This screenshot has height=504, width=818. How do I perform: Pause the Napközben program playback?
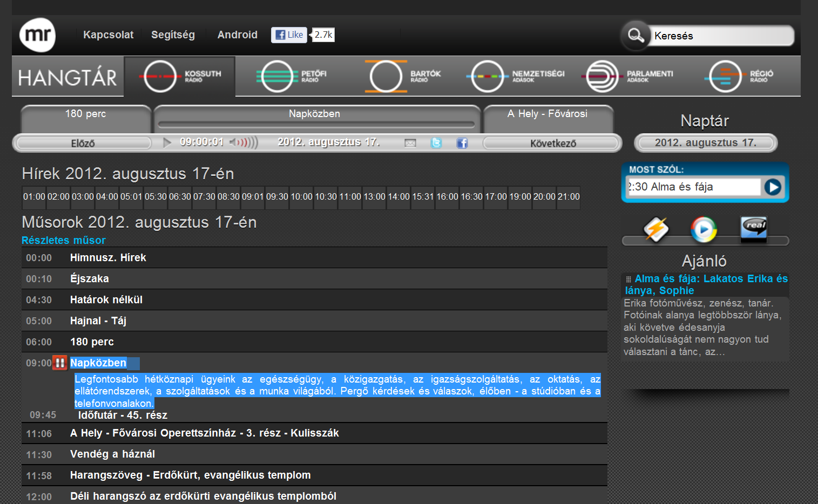click(59, 363)
